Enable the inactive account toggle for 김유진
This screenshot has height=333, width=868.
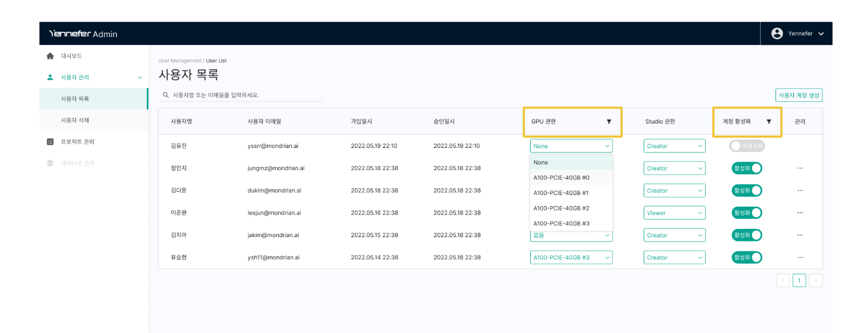tap(746, 146)
